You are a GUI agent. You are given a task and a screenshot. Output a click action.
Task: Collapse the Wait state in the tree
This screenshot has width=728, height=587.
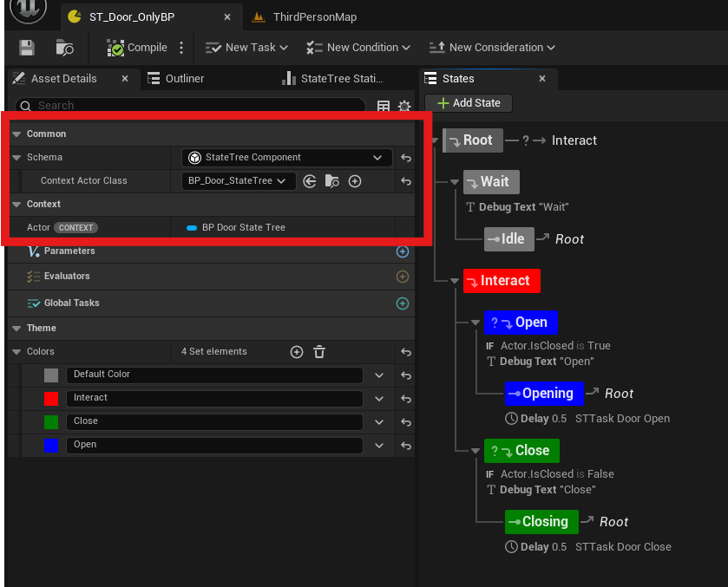[x=453, y=182]
